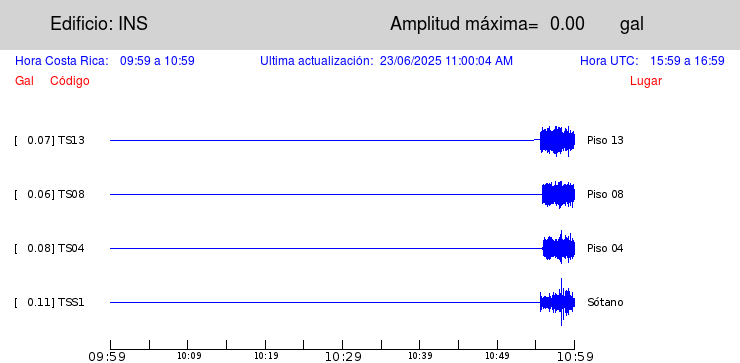
Task: Select the Sótano location label
Action: coord(605,302)
